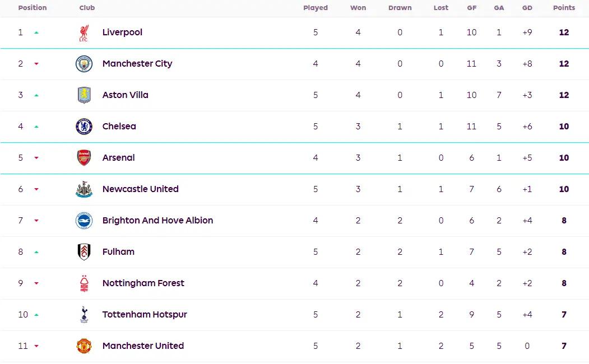The width and height of the screenshot is (589, 364).
Task: Click the Arsenal cannon crest
Action: [84, 157]
